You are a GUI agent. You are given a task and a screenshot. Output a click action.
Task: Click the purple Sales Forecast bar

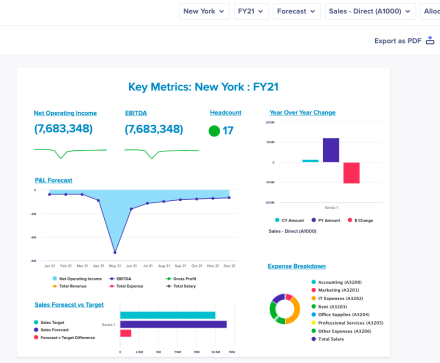pos(173,324)
